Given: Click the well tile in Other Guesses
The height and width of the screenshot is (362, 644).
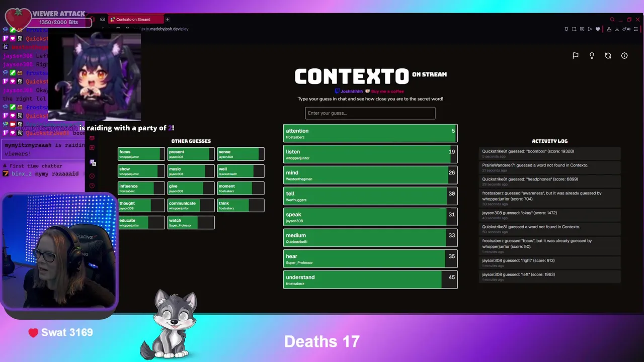Looking at the screenshot, I should (240, 171).
